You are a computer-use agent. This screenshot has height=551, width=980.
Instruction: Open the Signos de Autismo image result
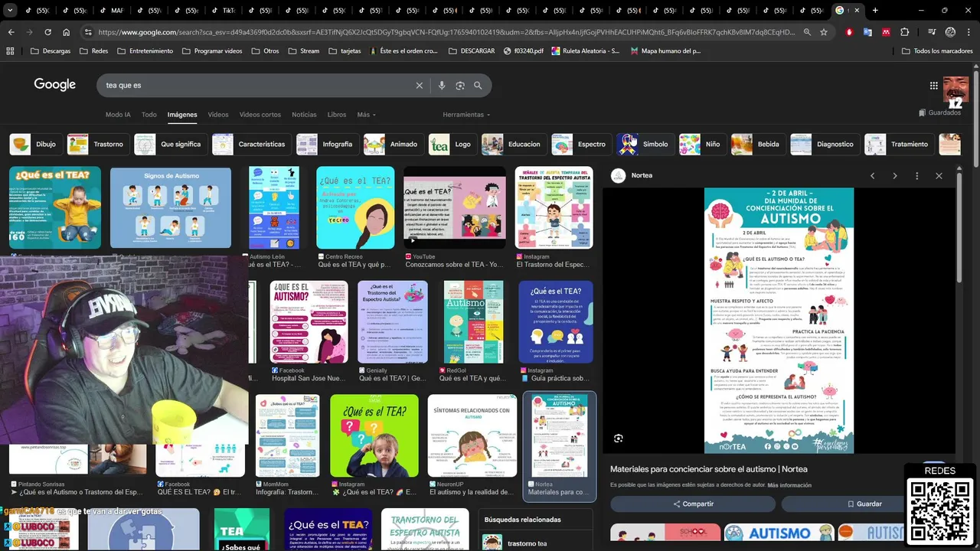[171, 207]
